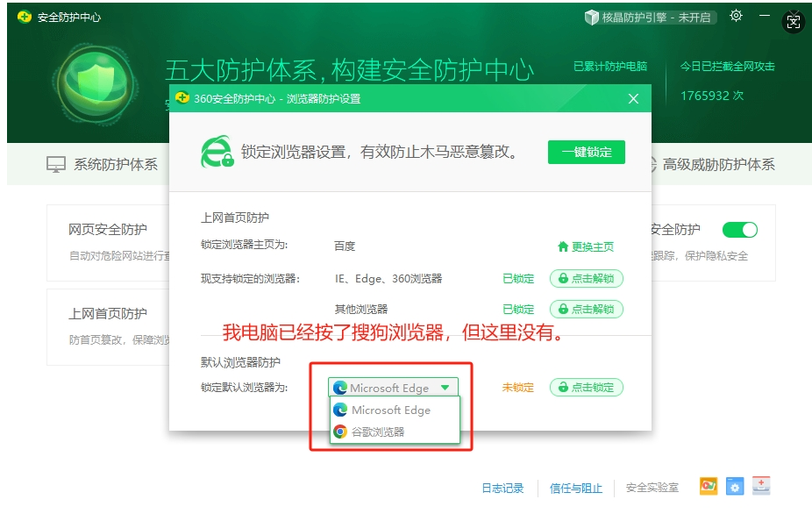
Task: Click the Edge icon in the dropdown list
Action: (340, 410)
